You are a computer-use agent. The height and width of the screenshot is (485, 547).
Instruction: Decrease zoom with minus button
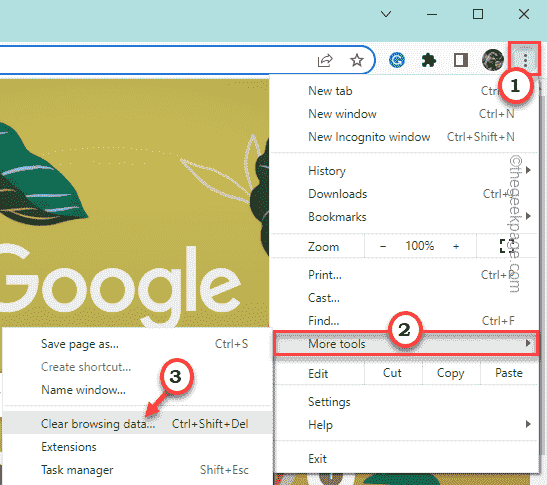point(383,246)
